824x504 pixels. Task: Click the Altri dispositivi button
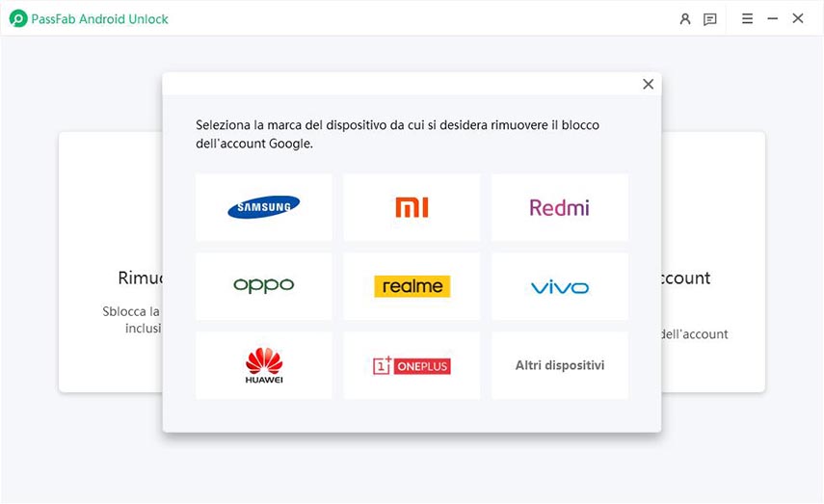(559, 365)
